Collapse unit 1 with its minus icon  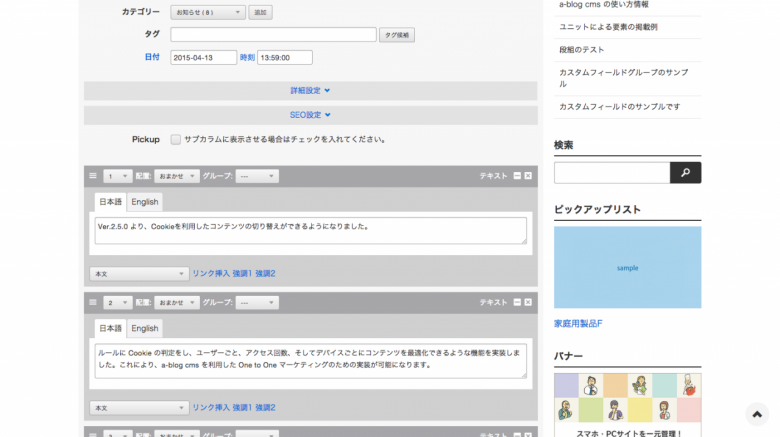pos(517,176)
